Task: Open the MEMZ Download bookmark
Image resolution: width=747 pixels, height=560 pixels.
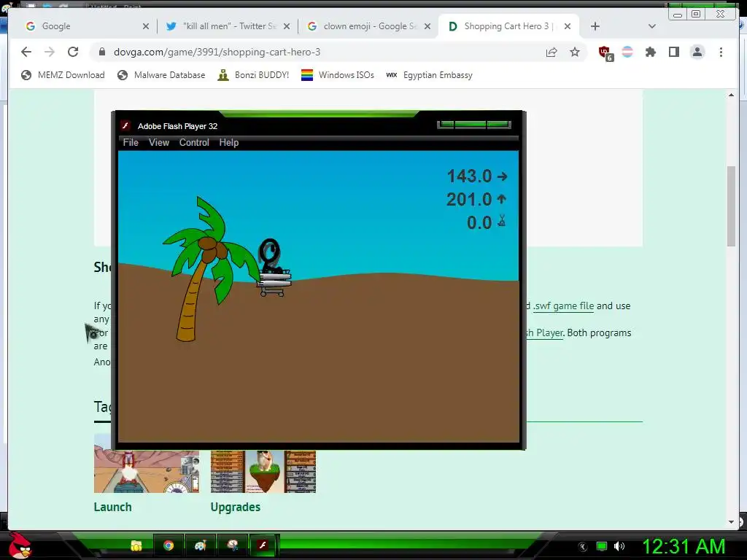Action: point(63,75)
